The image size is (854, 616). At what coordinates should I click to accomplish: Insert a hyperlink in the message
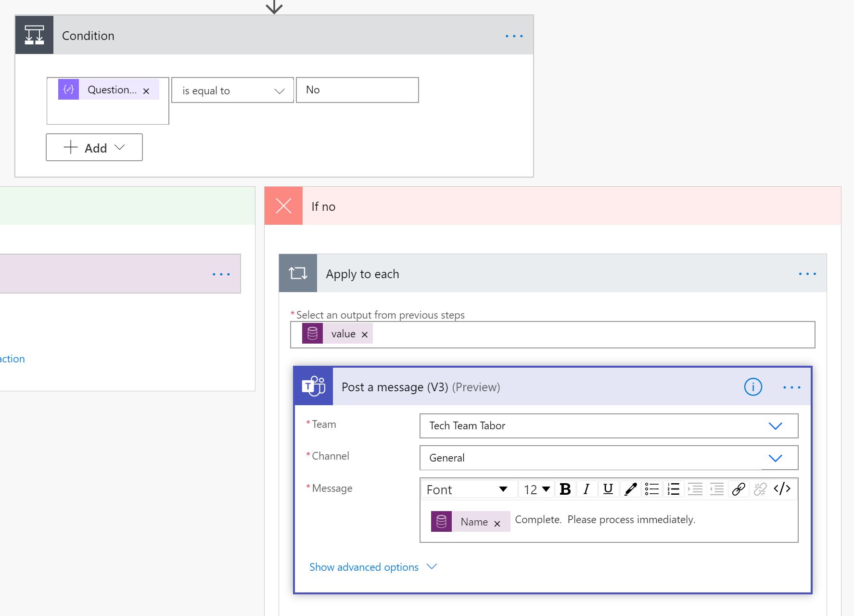[x=738, y=489]
